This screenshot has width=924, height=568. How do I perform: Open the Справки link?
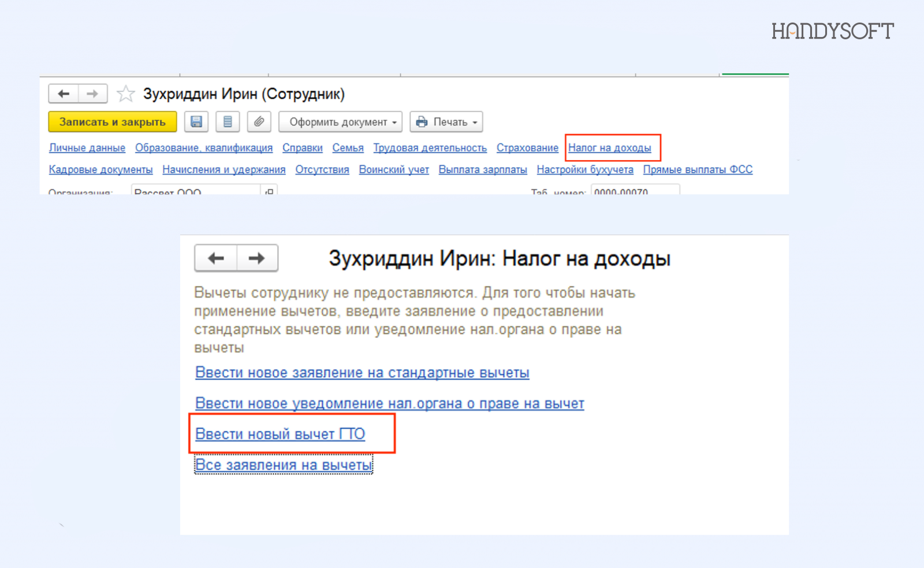303,148
